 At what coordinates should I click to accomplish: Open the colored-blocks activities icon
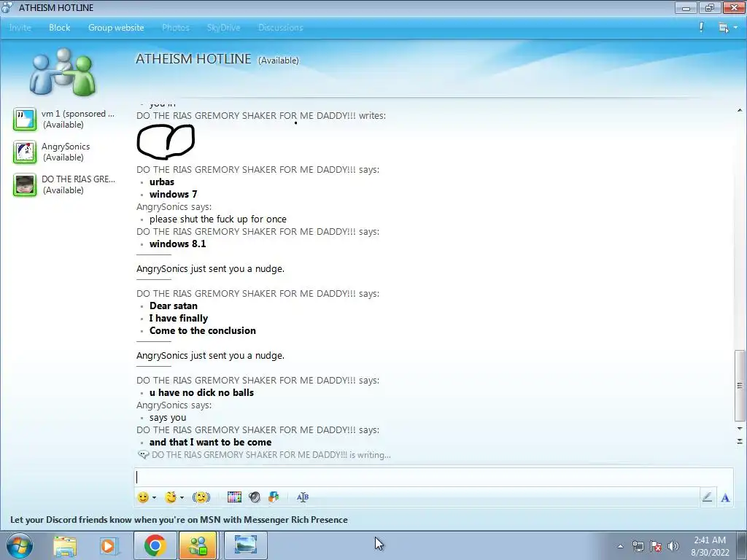point(274,497)
